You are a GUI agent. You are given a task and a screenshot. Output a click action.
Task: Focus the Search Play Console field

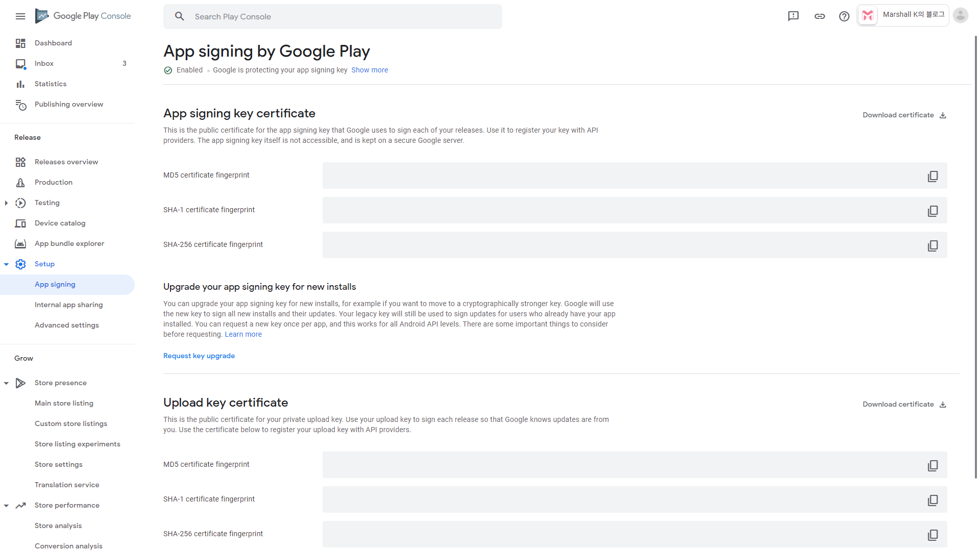click(332, 16)
